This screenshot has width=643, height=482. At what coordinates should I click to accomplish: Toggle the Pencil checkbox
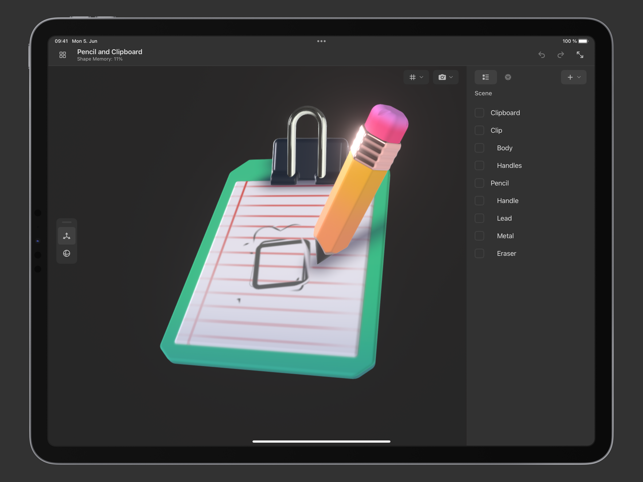click(x=480, y=183)
